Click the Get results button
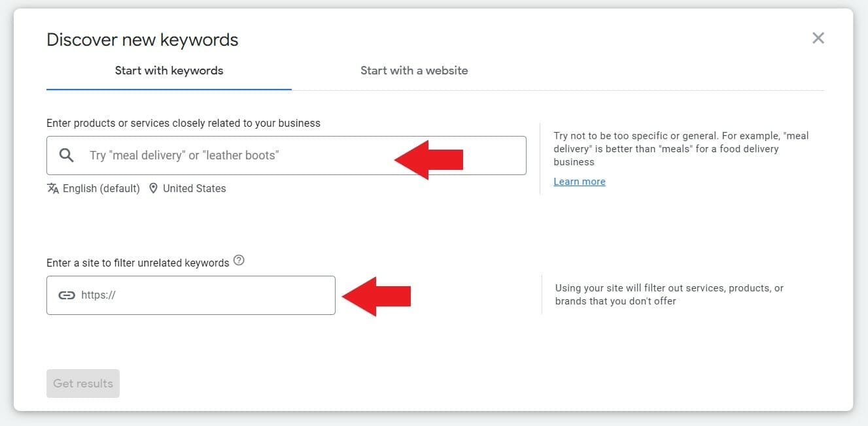Viewport: 868px width, 426px height. pos(82,383)
